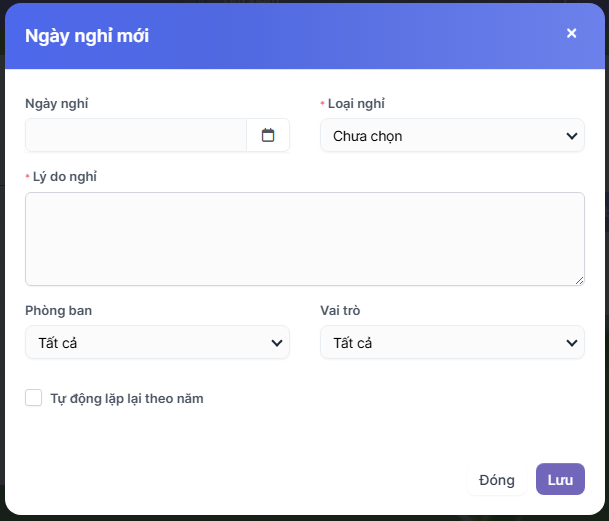Close the Ngày nghỉ mới dialog

tap(572, 33)
